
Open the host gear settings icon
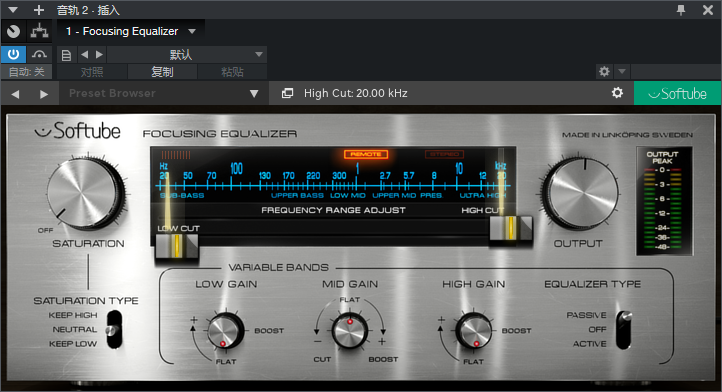604,71
